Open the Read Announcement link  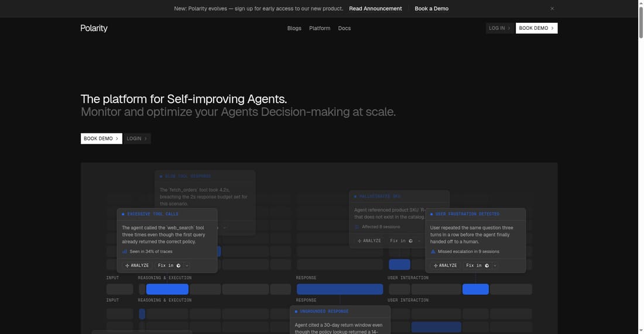(375, 9)
